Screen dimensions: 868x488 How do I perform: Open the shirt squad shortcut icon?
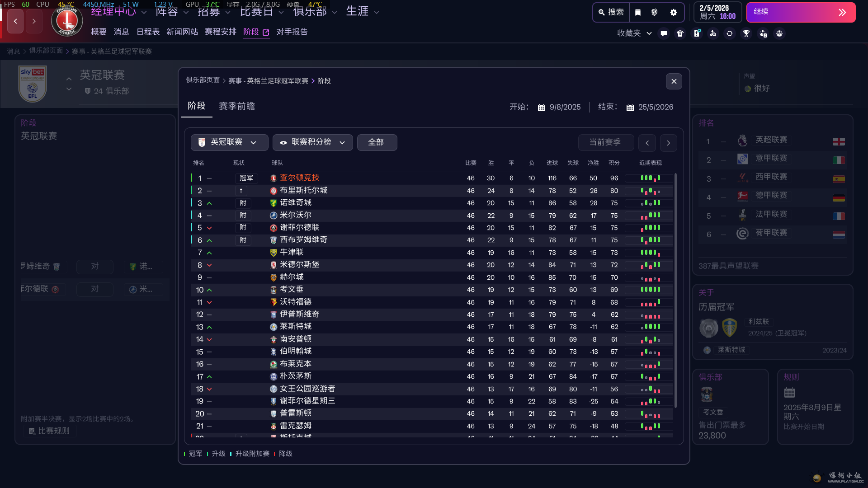click(x=680, y=33)
